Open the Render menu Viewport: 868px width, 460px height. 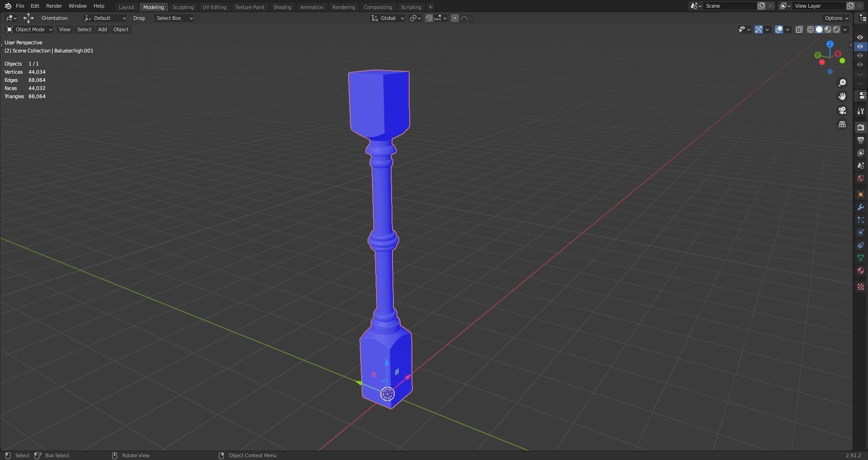(x=54, y=6)
